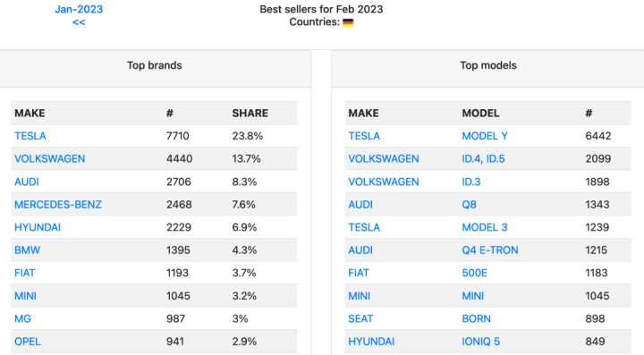Open MODEL Y model link
The image size is (644, 355).
coord(485,136)
